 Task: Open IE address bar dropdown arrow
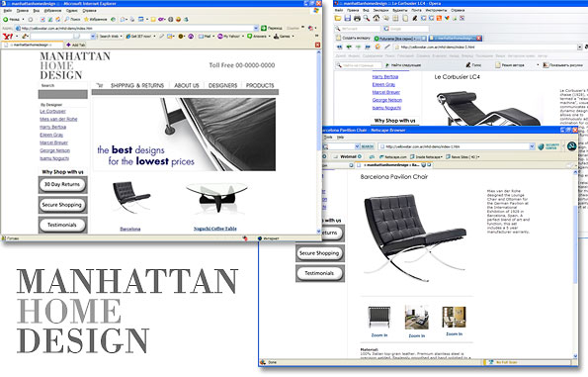coord(256,28)
